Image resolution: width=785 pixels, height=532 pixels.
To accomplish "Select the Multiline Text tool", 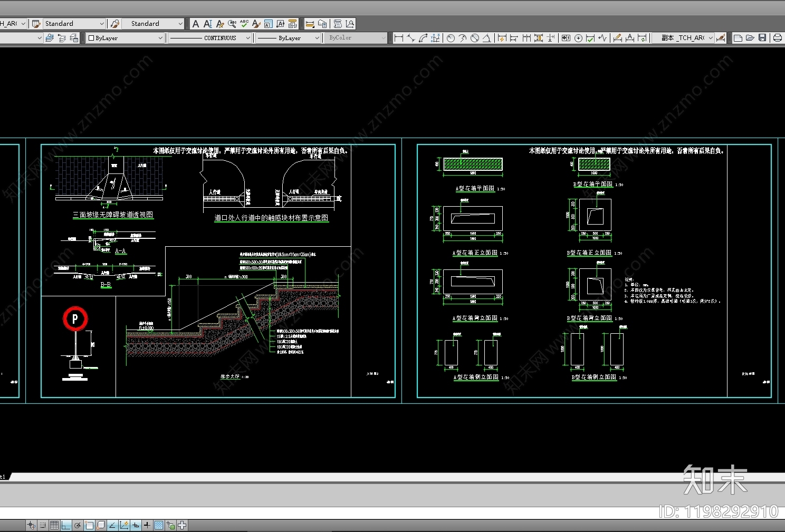I will point(196,24).
